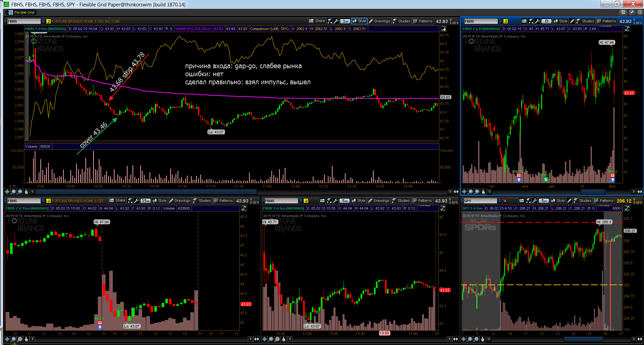This screenshot has height=345, width=644.
Task: Toggle expansion arrows at right of SPY scrollbar
Action: tap(639, 339)
